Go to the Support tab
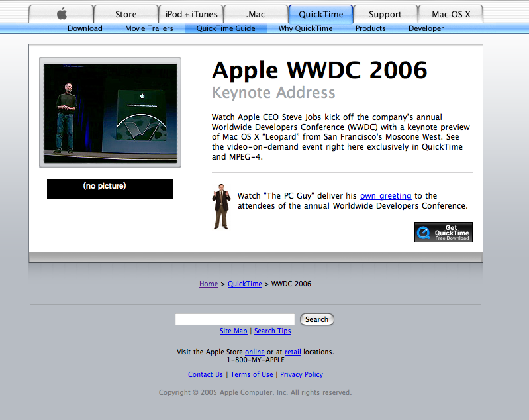 point(385,14)
